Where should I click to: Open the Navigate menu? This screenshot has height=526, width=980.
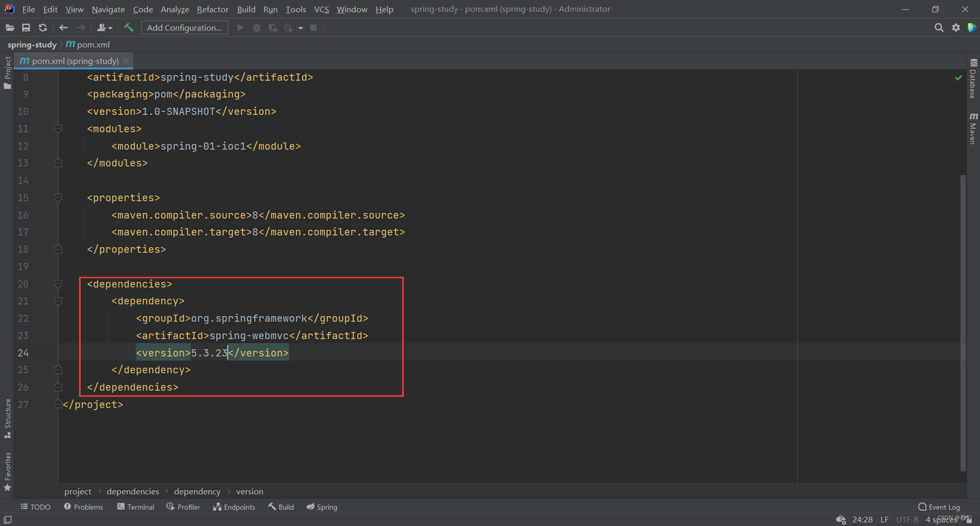(108, 9)
